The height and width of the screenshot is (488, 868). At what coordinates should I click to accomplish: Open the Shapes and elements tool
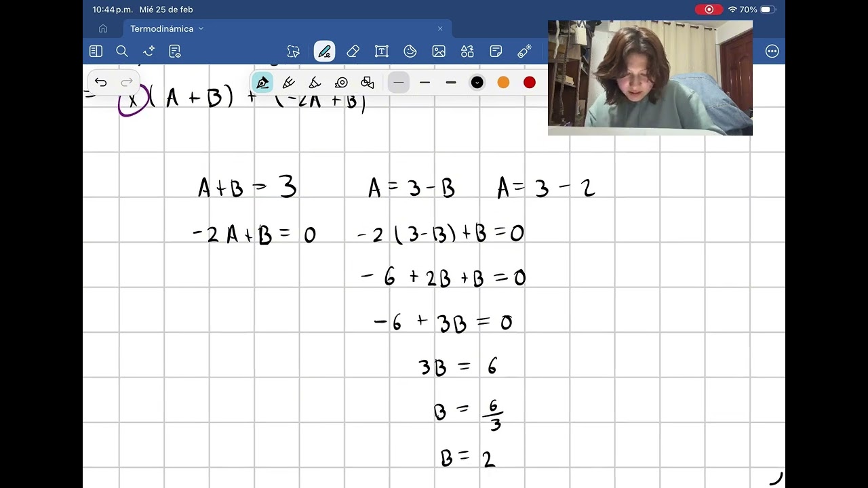click(467, 52)
